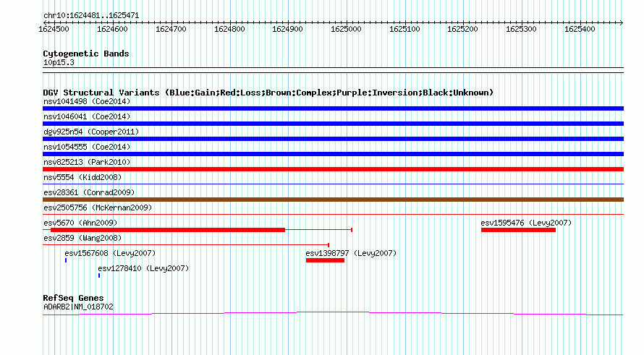
Task: Select ruler position 1624900
Action: tap(287, 29)
